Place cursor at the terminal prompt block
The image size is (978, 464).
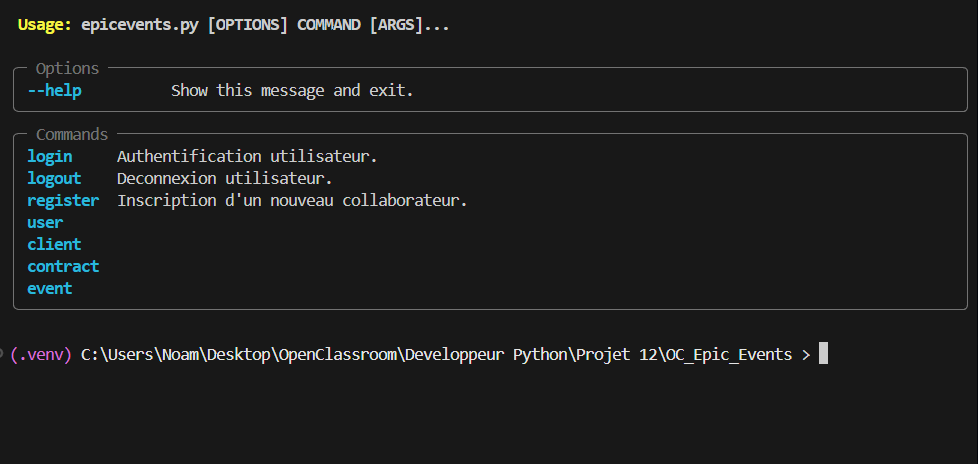[823, 354]
